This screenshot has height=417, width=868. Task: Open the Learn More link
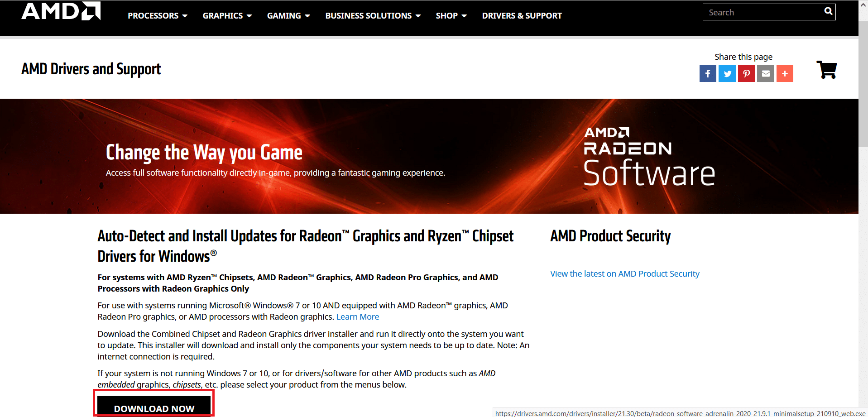[357, 316]
